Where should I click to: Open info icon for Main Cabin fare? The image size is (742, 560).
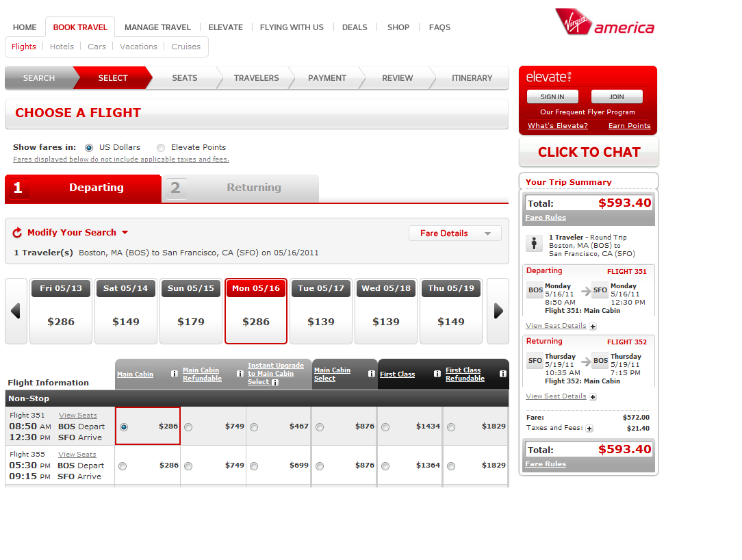[174, 374]
